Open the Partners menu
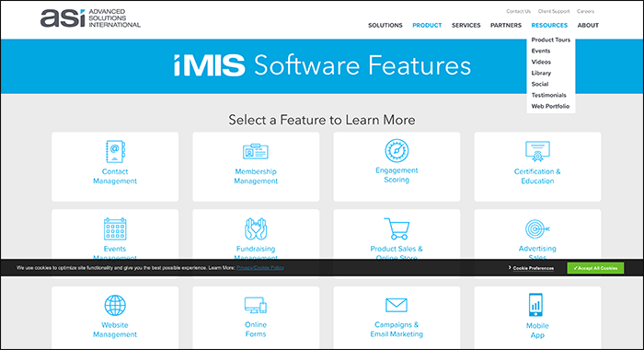Screen dimensions: 644x350 506,26
